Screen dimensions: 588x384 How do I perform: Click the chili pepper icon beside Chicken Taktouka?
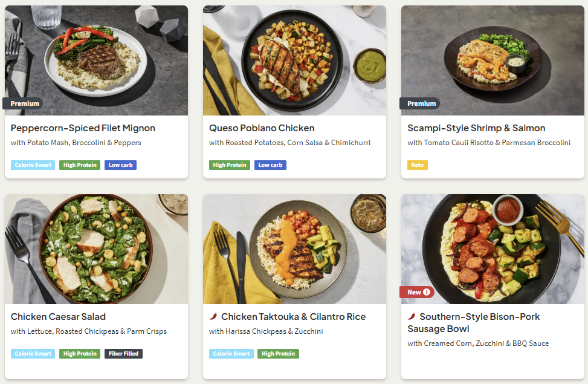click(x=213, y=316)
